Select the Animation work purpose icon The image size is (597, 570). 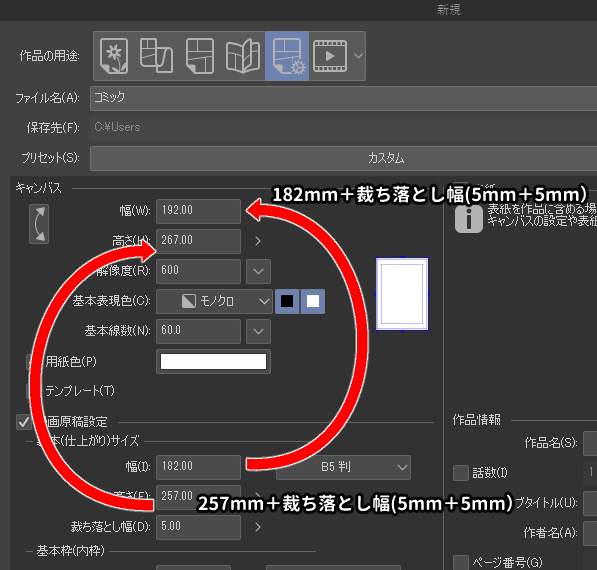(330, 56)
